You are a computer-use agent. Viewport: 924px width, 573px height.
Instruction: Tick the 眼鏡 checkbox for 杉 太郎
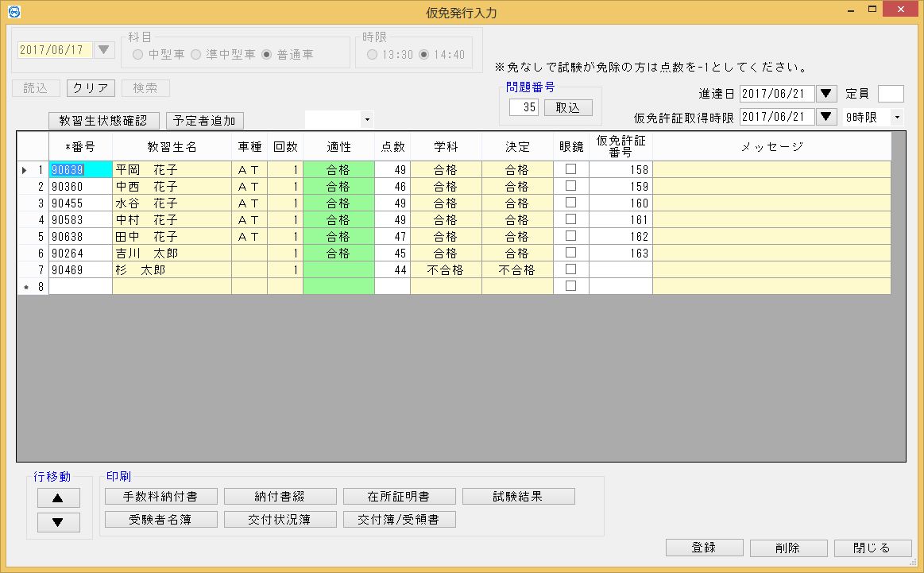click(x=570, y=269)
